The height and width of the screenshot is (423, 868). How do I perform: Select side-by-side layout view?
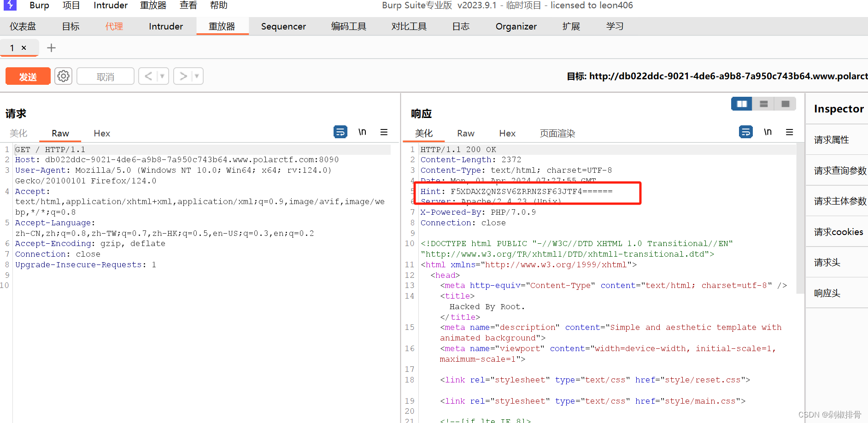point(742,104)
